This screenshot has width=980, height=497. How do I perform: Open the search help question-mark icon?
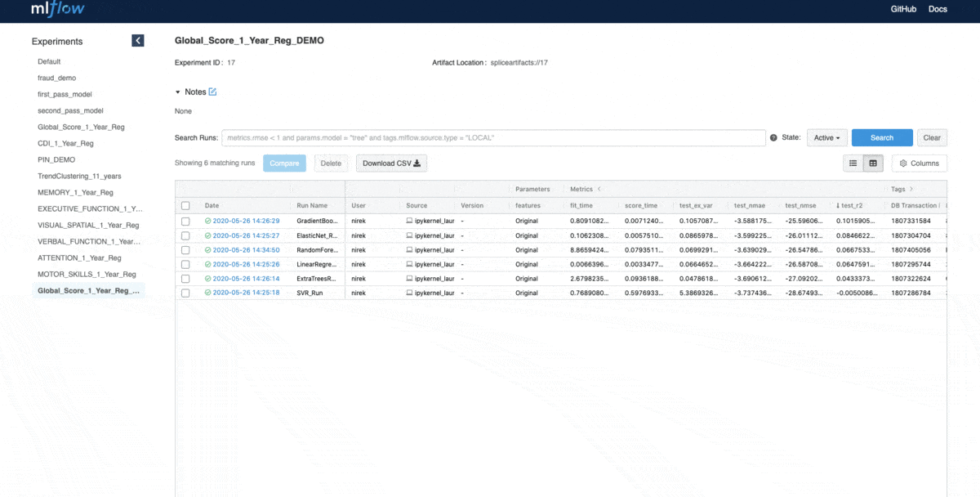point(773,137)
